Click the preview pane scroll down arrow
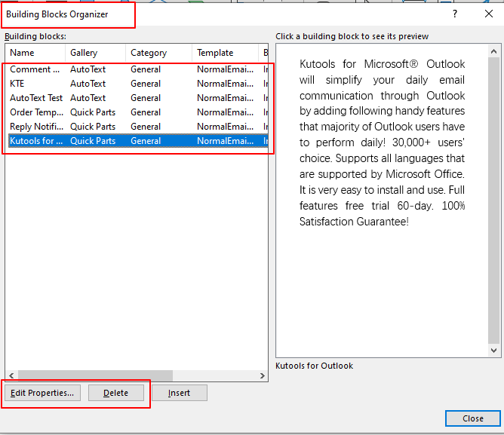 494,351
